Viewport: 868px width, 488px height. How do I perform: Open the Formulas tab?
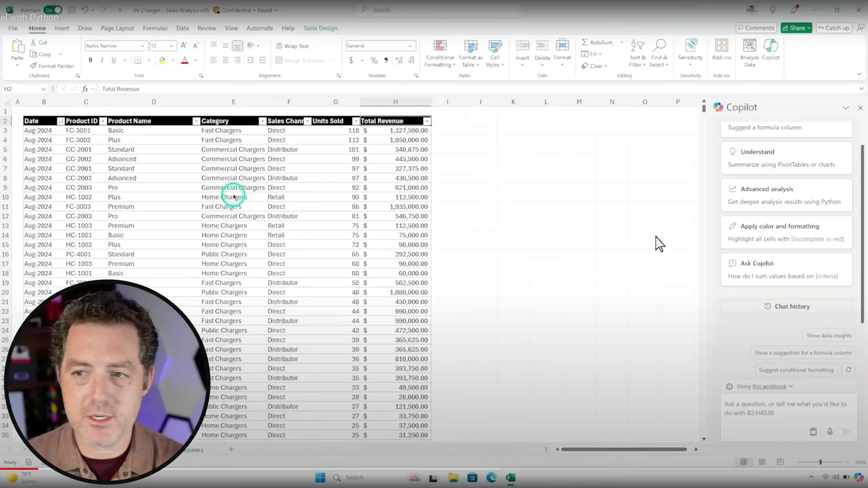[x=155, y=28]
